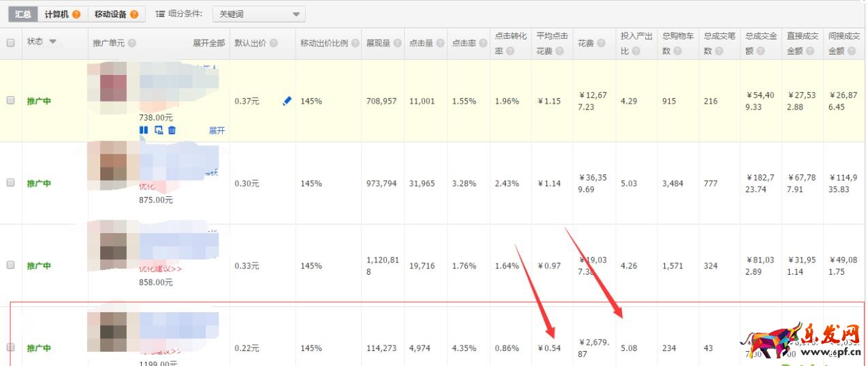Click help icon next to 默认出价 header
Screen dimensions: 868x366
tap(273, 43)
